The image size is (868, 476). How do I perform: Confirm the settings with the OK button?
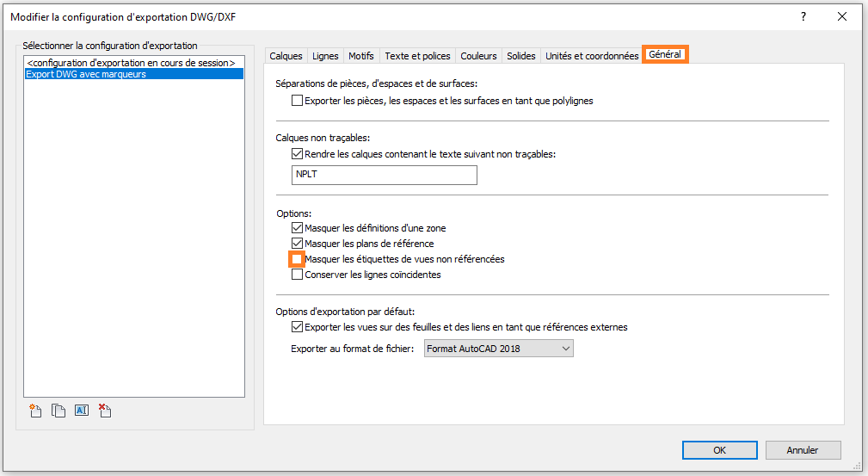[719, 450]
